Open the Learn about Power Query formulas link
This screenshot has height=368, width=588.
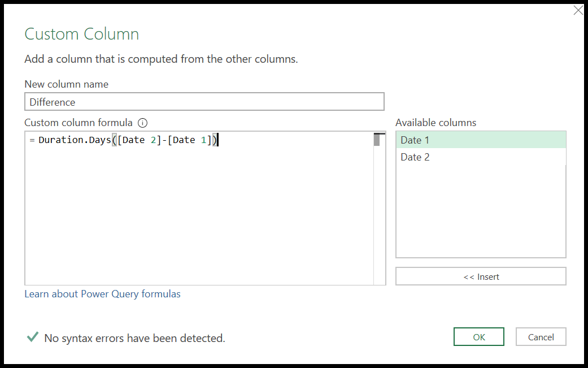point(102,294)
